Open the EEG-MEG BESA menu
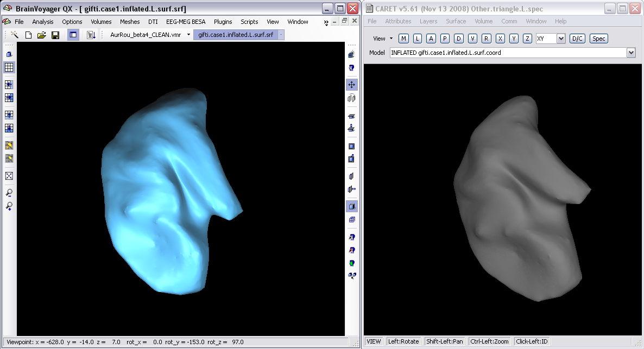644x349 pixels. 186,22
